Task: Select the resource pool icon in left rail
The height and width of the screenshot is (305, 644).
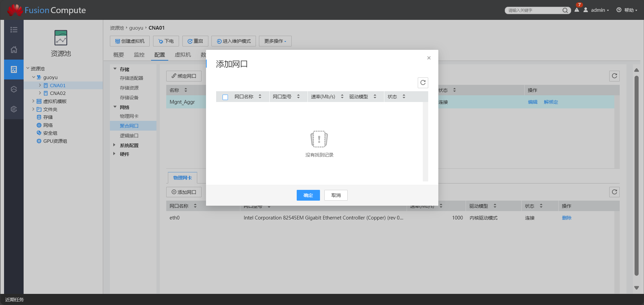Action: point(14,69)
